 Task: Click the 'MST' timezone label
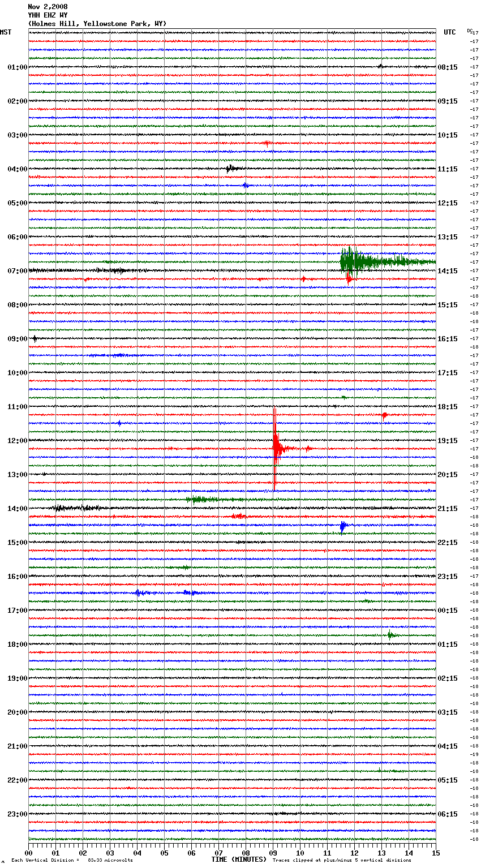(x=6, y=32)
